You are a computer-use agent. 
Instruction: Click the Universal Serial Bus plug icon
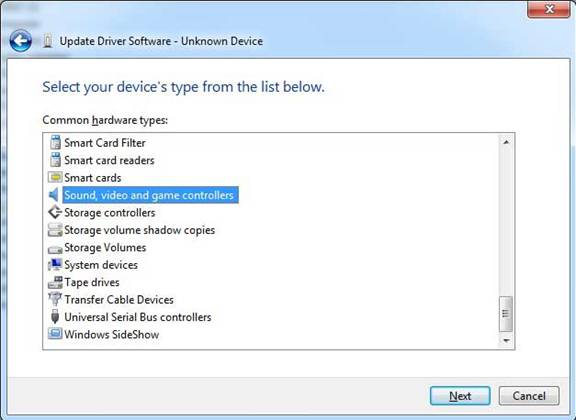click(55, 317)
